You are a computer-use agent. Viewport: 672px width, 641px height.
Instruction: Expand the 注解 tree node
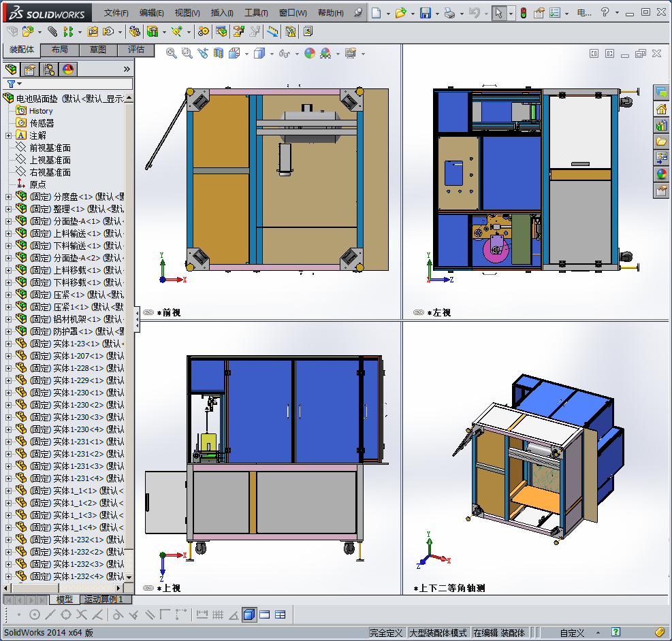pos(8,135)
